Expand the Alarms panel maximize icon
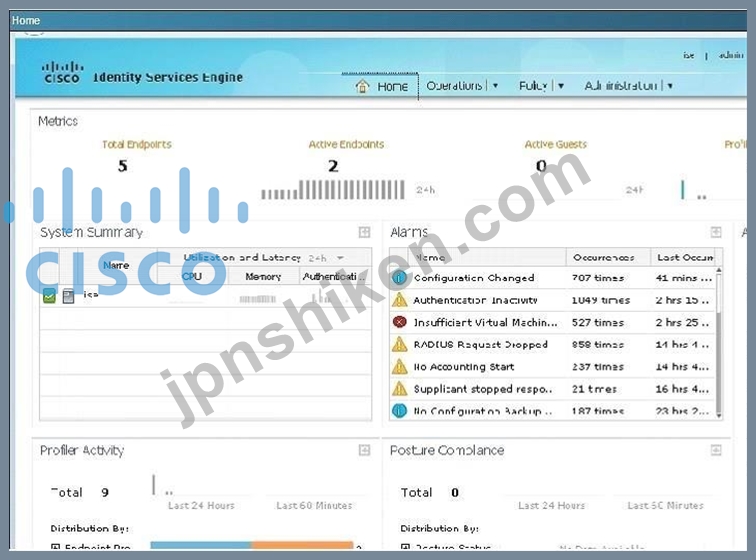 pos(716,232)
